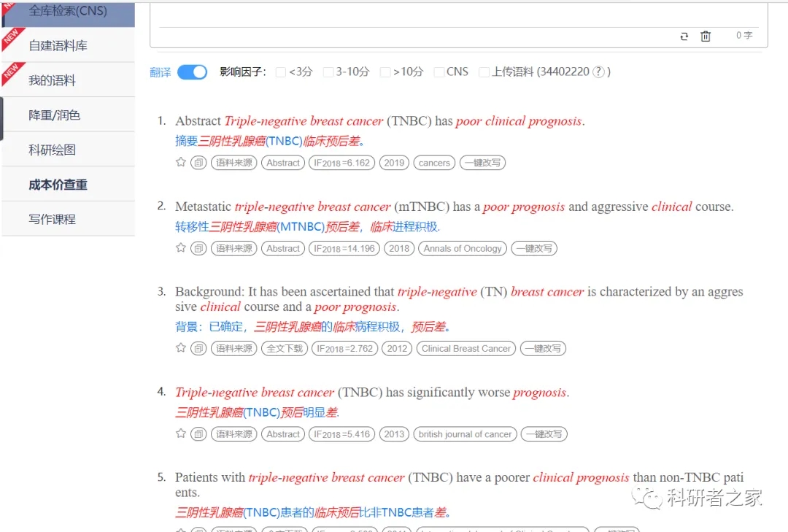
Task: Toggle the 翻译 translation switch
Action: pyautogui.click(x=192, y=72)
